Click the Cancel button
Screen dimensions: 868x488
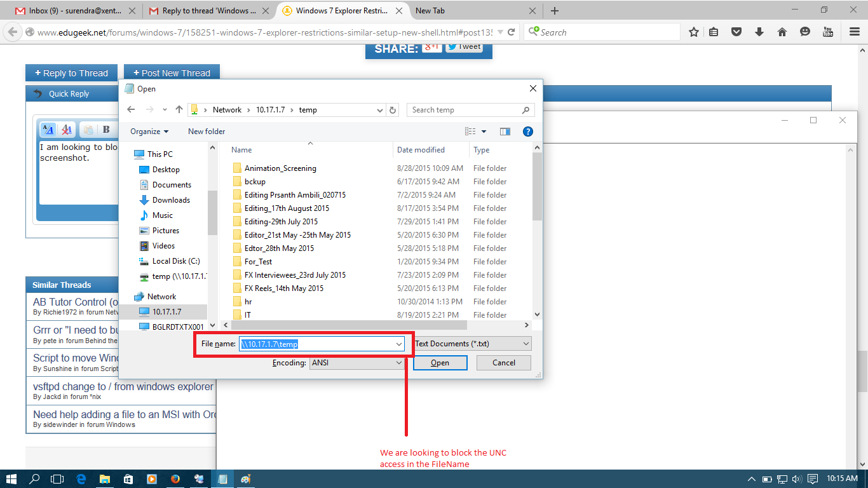503,362
